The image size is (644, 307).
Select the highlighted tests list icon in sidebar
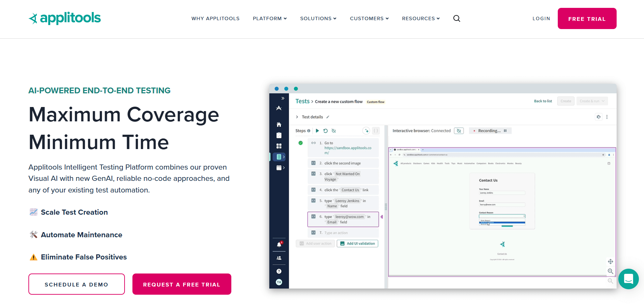click(x=279, y=157)
